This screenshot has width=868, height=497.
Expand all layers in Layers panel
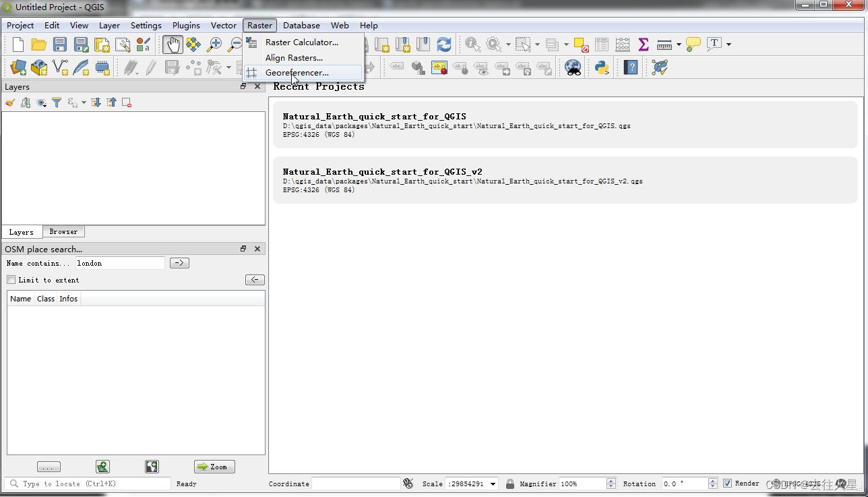(96, 103)
